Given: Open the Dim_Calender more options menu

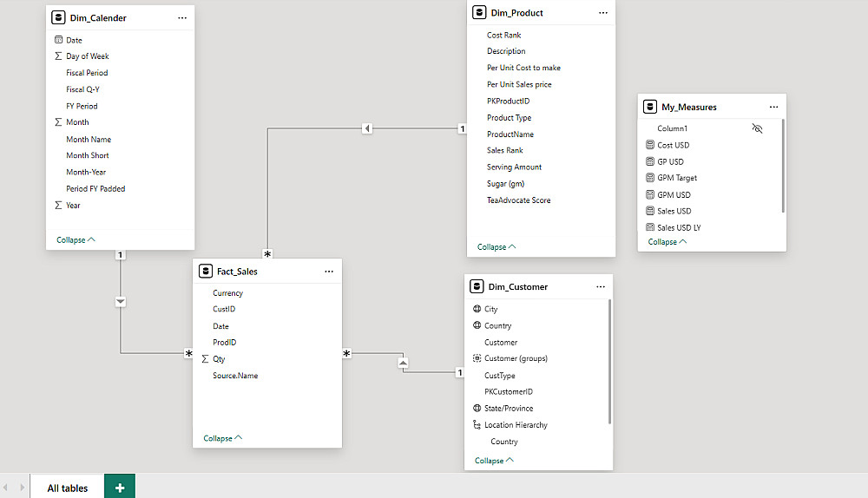Looking at the screenshot, I should click(x=182, y=17).
